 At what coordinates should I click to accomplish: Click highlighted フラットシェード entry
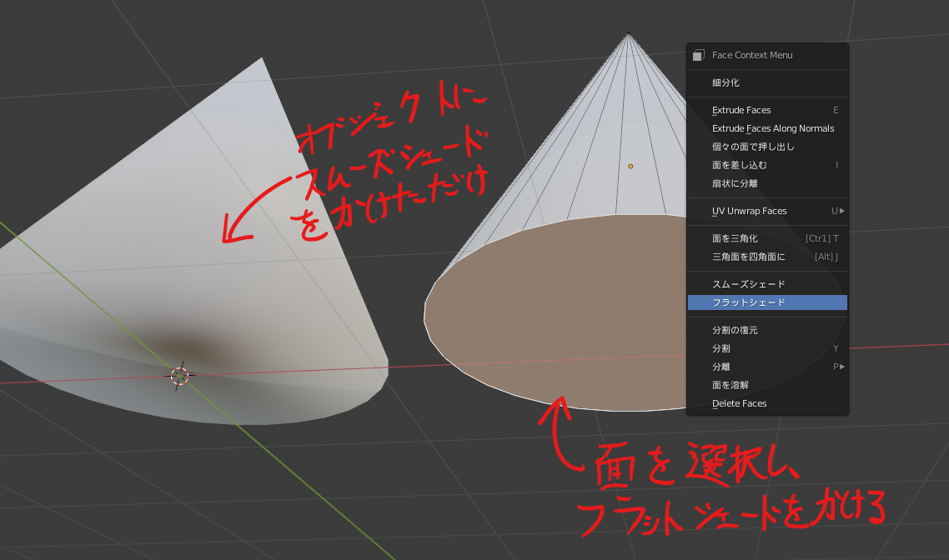tap(767, 302)
